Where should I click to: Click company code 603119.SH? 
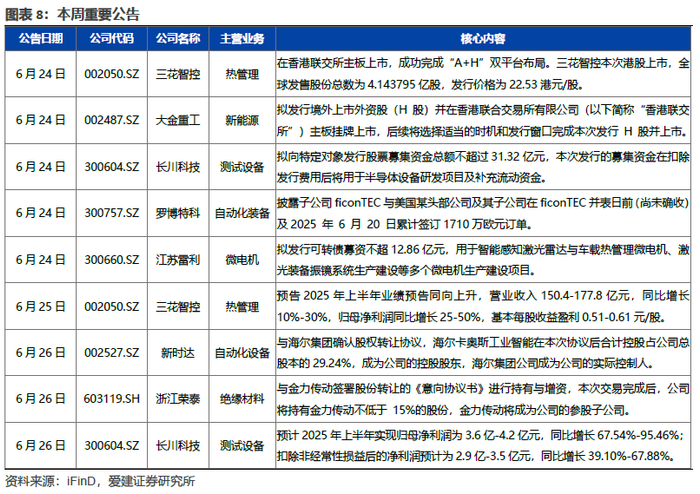click(112, 399)
